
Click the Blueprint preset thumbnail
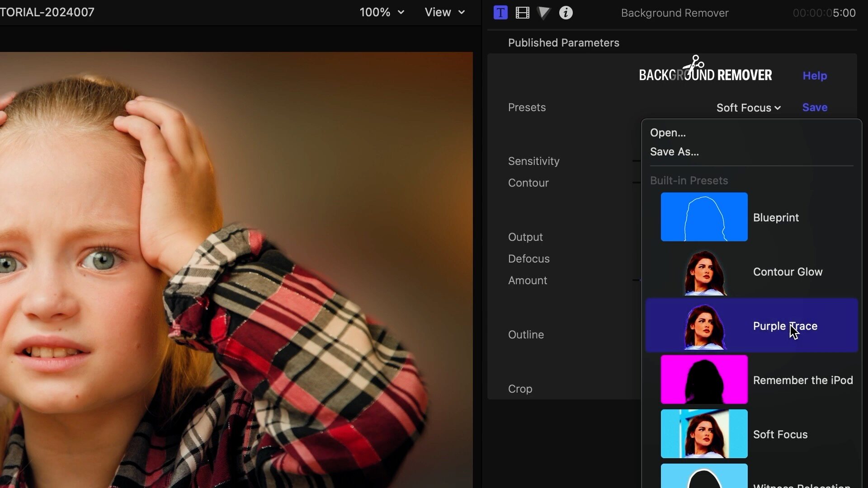[x=704, y=217]
